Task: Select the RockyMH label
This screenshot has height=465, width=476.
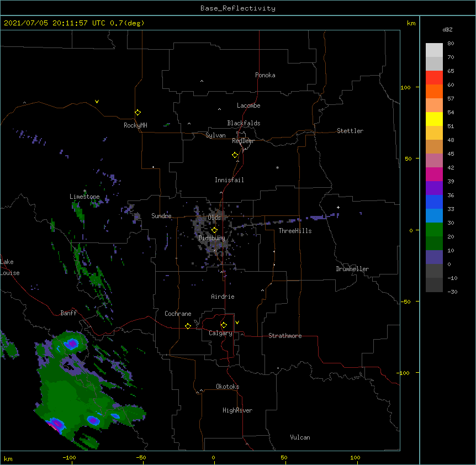Action: click(135, 125)
